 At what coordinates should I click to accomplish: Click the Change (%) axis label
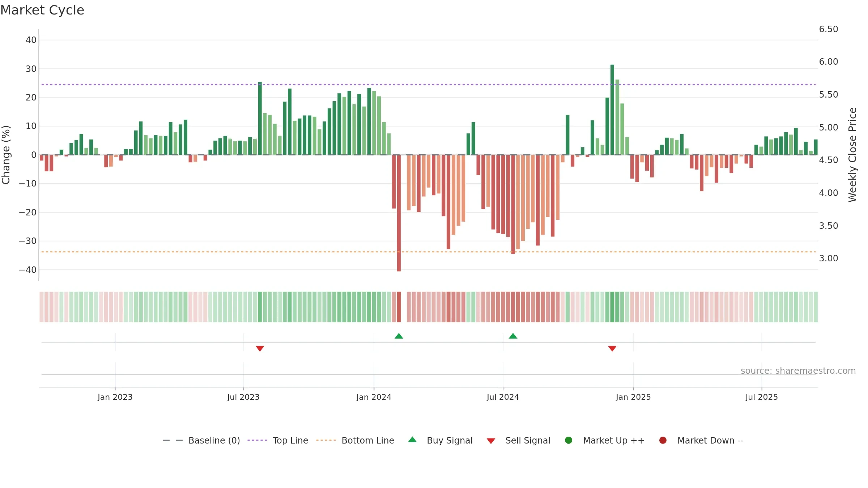tap(6, 155)
